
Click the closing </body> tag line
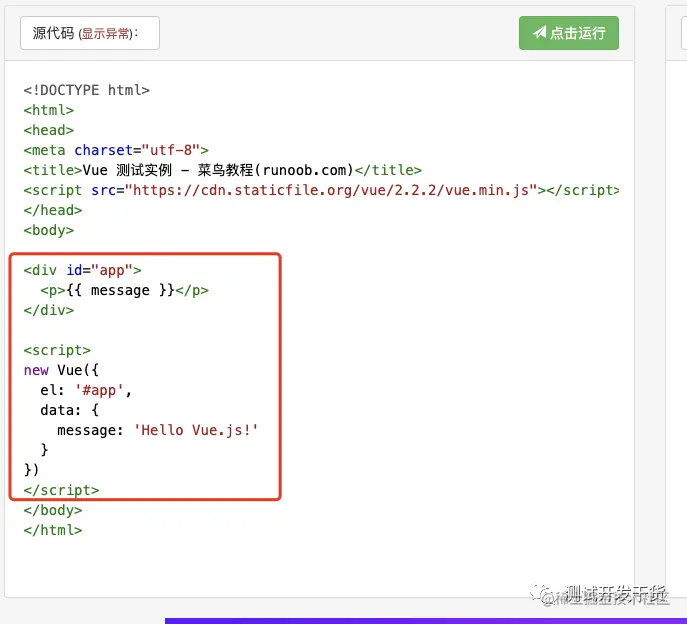tap(53, 510)
